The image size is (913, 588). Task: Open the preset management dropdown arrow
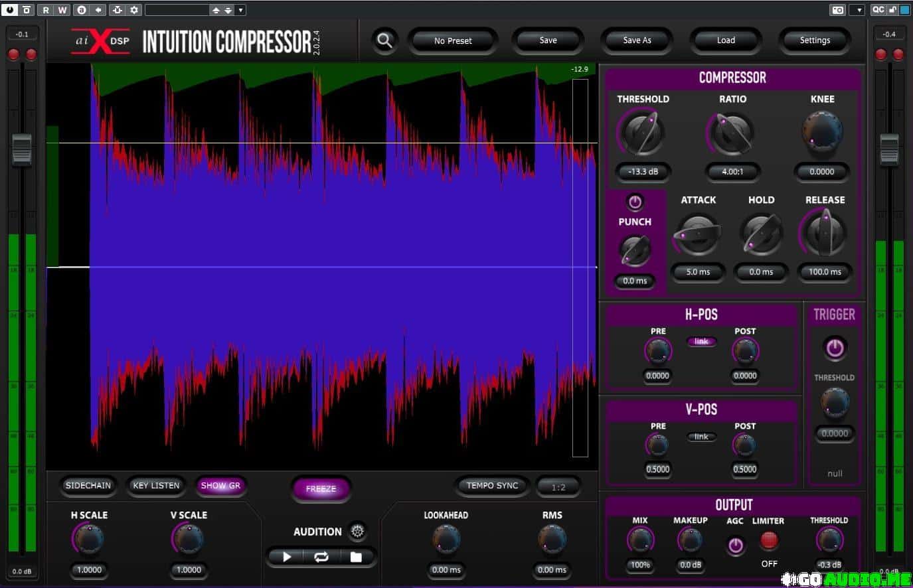pyautogui.click(x=240, y=10)
